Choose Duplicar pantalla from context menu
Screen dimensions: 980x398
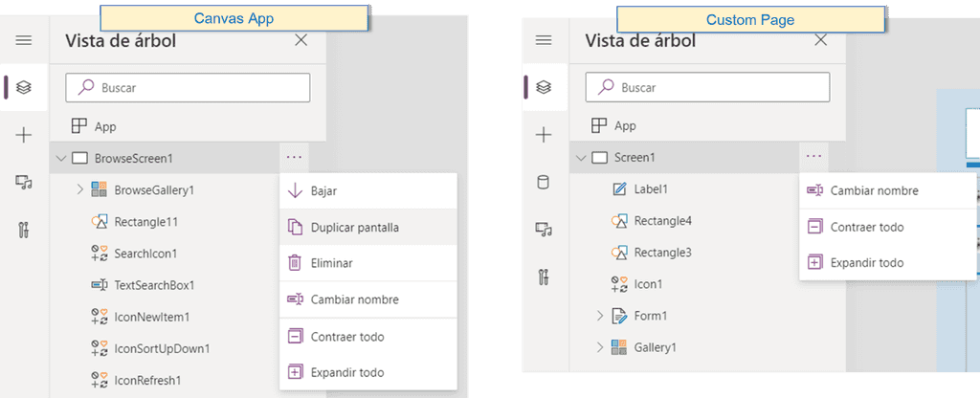click(355, 227)
